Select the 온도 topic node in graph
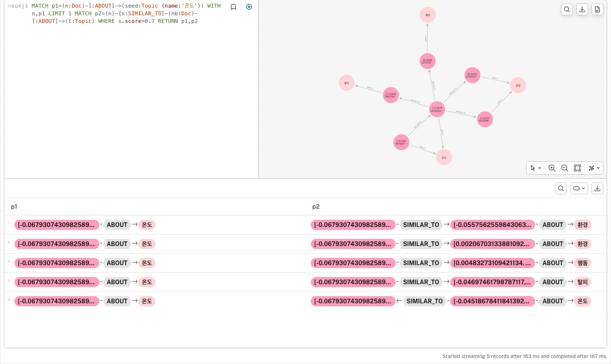 (x=444, y=157)
